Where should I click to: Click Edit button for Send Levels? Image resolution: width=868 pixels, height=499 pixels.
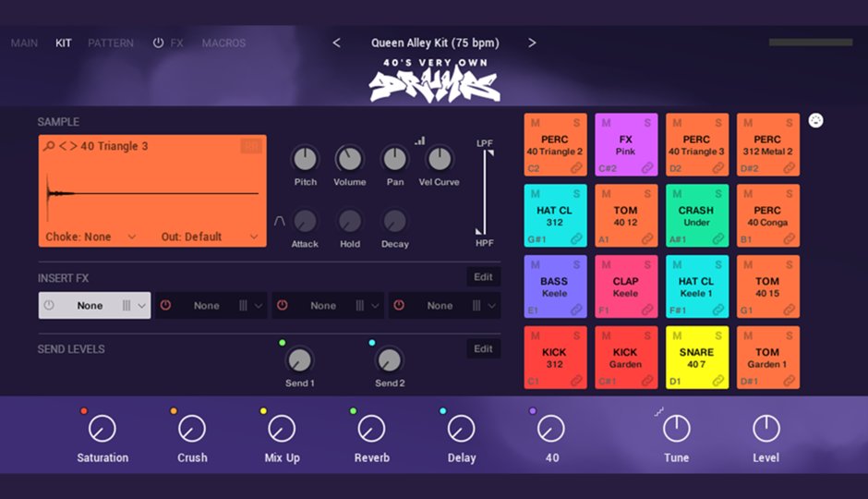483,348
